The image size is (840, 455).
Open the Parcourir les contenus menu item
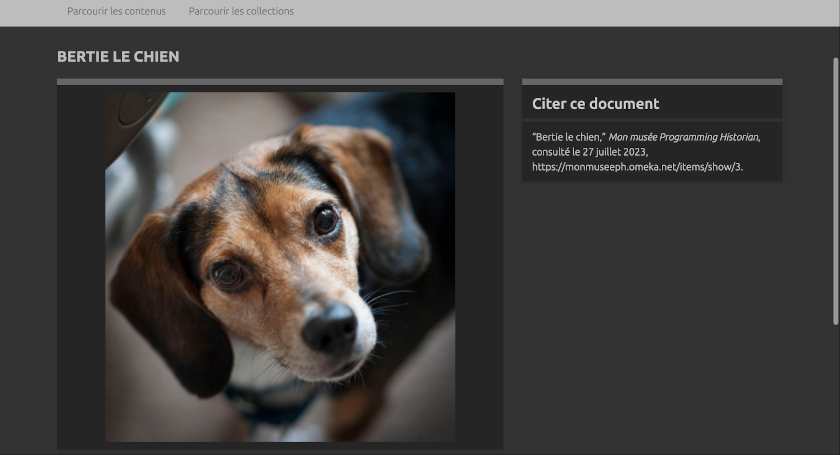click(116, 11)
